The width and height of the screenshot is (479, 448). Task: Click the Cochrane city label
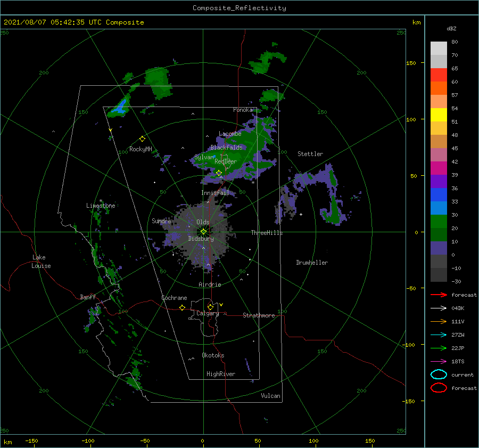pos(174,298)
